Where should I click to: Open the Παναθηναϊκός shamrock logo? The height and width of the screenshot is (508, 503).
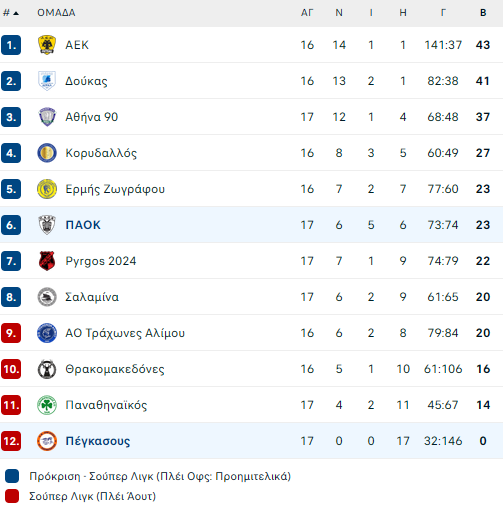click(x=47, y=405)
